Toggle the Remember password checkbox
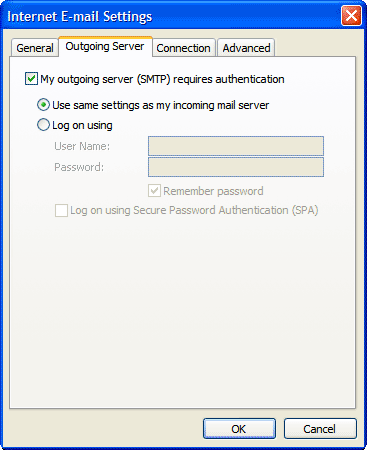The height and width of the screenshot is (450, 367). pyautogui.click(x=154, y=191)
